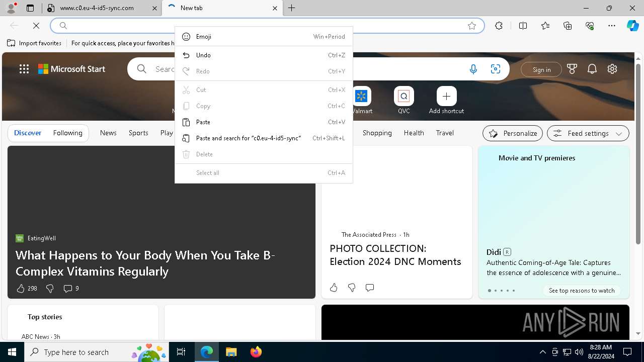Switch to the Following feed tab
Viewport: 644px width, 362px height.
(68, 133)
